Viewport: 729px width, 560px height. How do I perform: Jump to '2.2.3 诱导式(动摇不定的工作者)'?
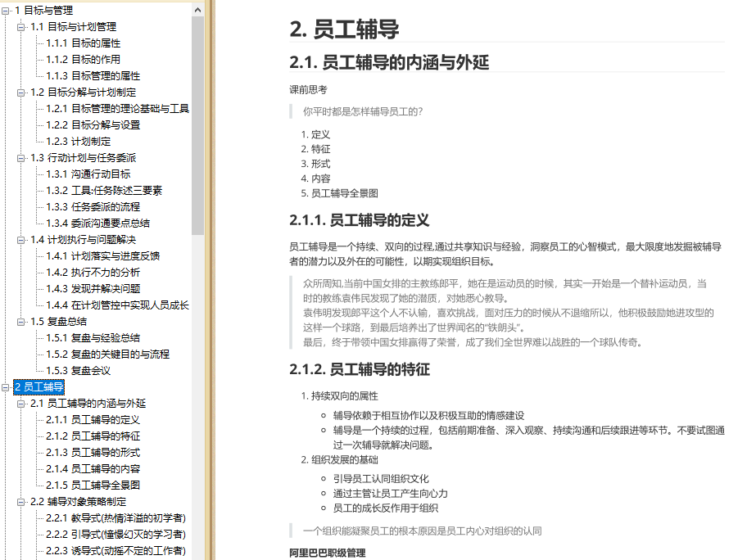coord(115,551)
